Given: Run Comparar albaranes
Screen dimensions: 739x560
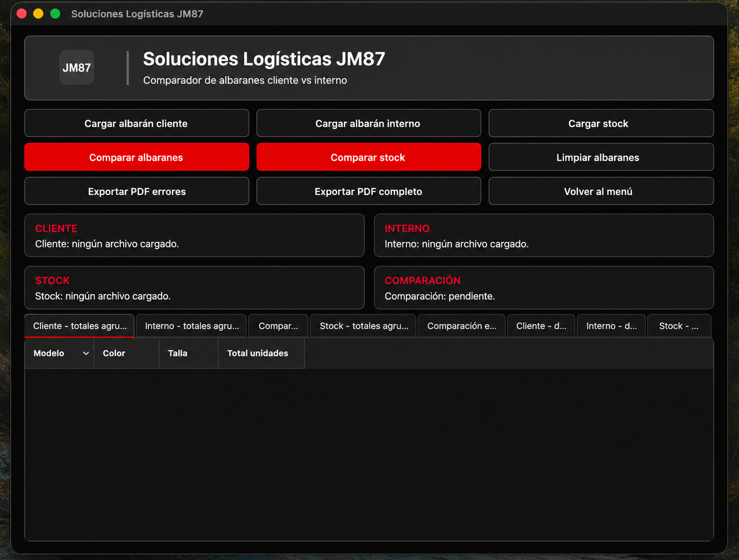Looking at the screenshot, I should pos(137,157).
